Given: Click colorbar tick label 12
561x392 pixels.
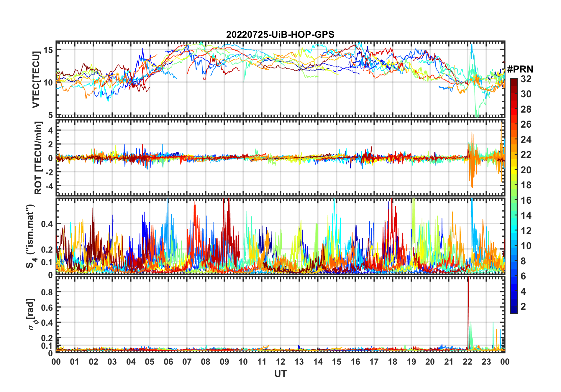Looking at the screenshot, I should coord(526,231).
